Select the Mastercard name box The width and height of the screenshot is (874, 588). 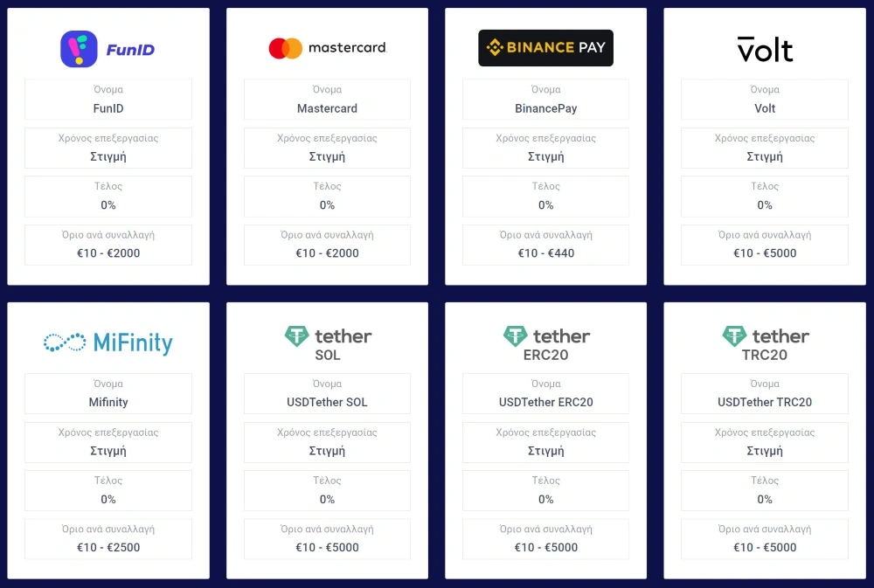click(327, 100)
